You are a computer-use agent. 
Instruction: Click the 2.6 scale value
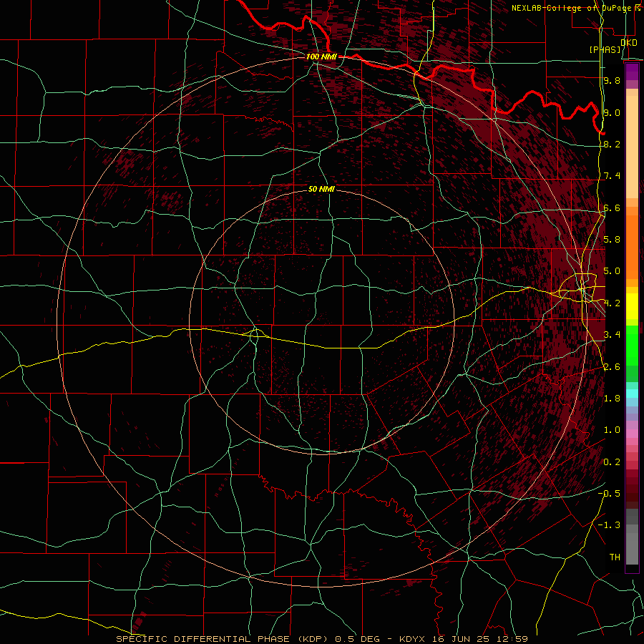point(612,367)
